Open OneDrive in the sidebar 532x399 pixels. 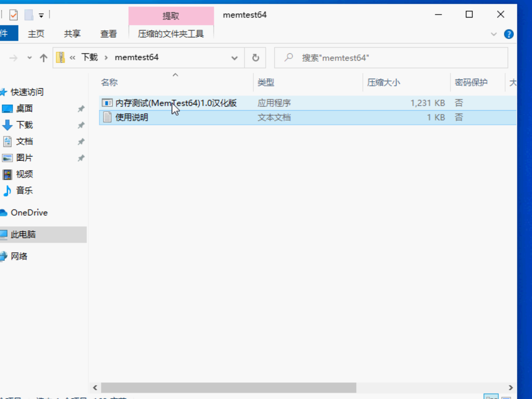pos(29,213)
